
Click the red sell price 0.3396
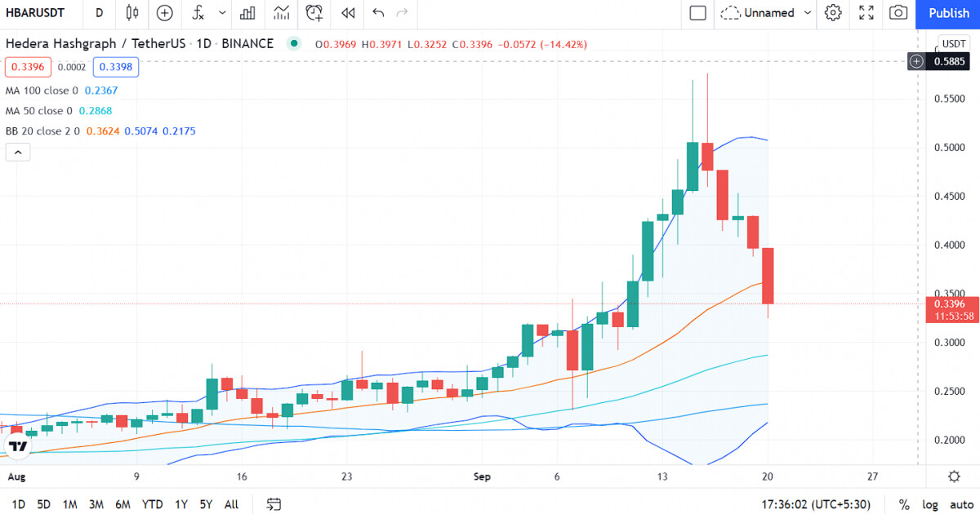[x=29, y=67]
